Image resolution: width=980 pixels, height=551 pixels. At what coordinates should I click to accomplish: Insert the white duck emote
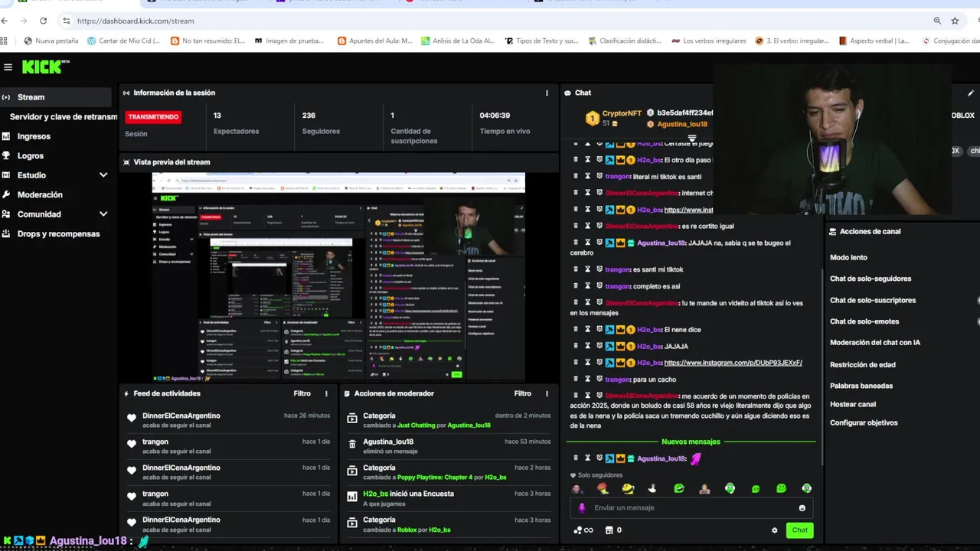(652, 488)
